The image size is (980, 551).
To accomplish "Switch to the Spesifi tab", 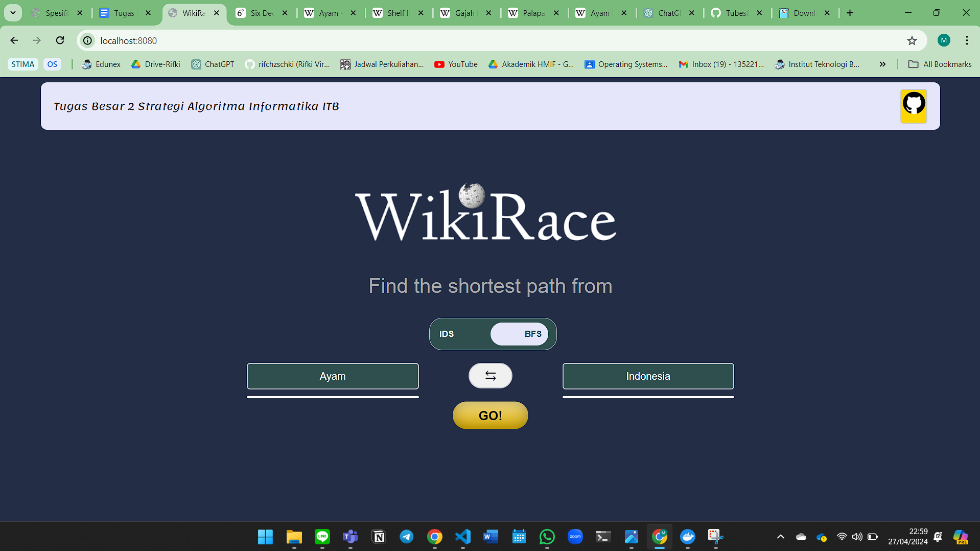I will tap(56, 13).
